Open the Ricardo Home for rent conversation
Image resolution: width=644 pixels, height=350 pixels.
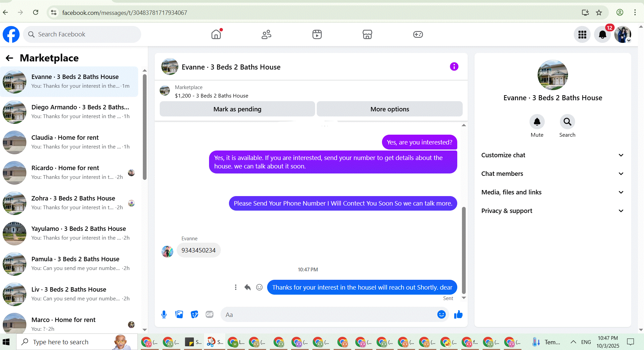[x=69, y=173]
